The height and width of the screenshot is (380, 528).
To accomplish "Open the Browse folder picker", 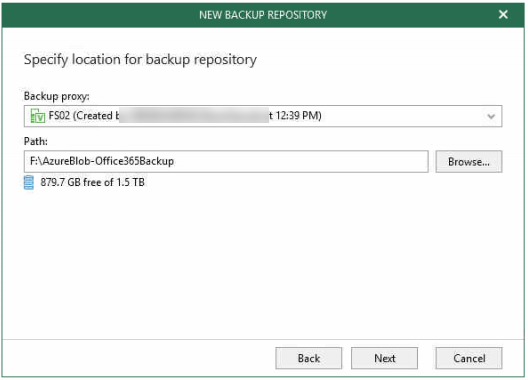I will [x=468, y=162].
